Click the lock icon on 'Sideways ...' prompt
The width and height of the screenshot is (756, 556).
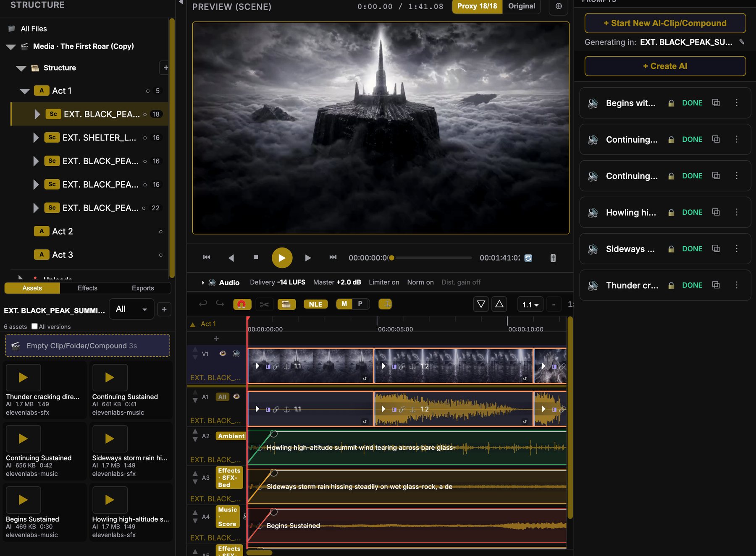point(671,249)
